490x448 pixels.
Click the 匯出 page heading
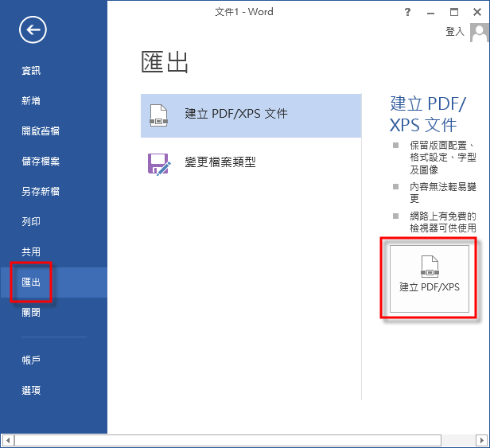(165, 63)
